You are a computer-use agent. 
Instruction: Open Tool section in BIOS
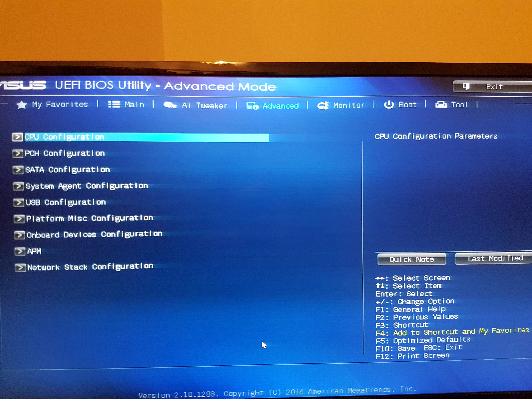457,104
